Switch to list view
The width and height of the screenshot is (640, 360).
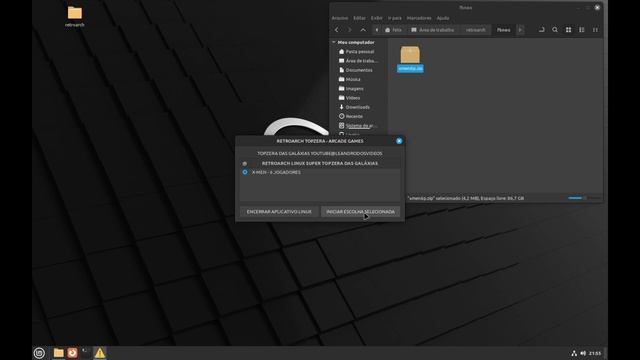click(582, 30)
